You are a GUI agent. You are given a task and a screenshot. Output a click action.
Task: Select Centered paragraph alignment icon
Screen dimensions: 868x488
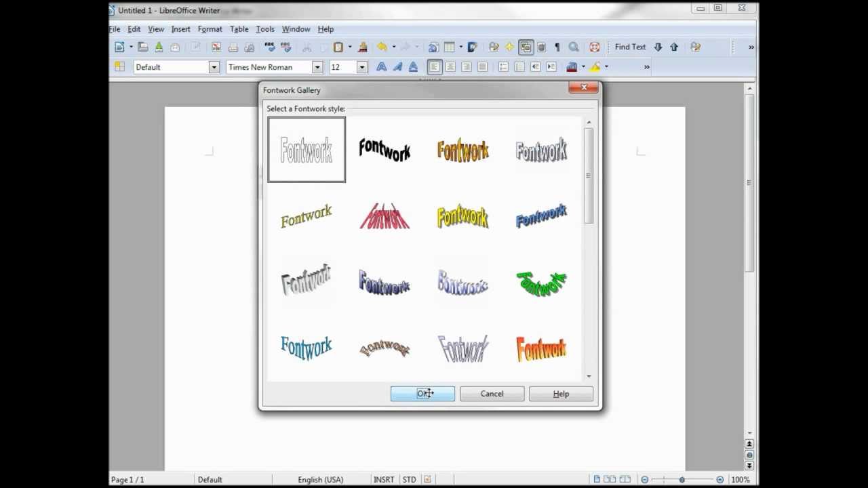450,66
